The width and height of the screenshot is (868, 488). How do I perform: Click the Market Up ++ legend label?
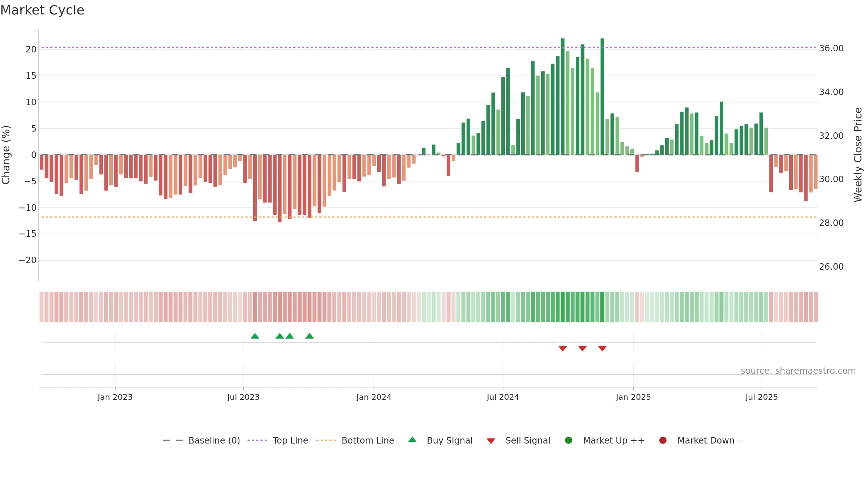pos(614,440)
